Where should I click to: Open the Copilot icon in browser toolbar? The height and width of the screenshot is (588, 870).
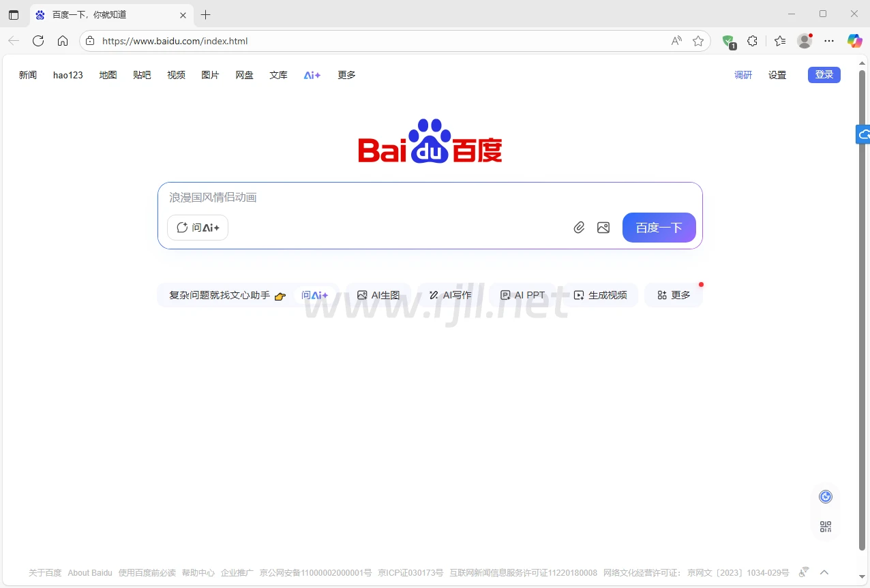[854, 41]
